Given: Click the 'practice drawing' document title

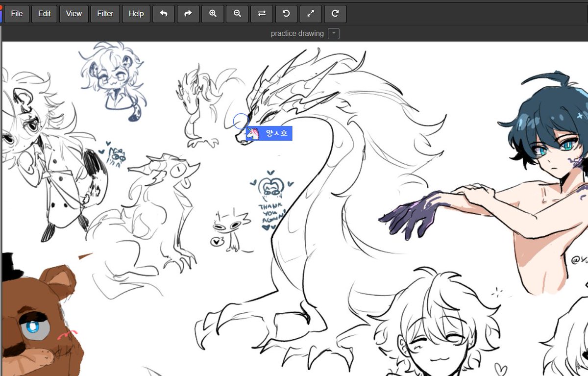Looking at the screenshot, I should pyautogui.click(x=297, y=33).
